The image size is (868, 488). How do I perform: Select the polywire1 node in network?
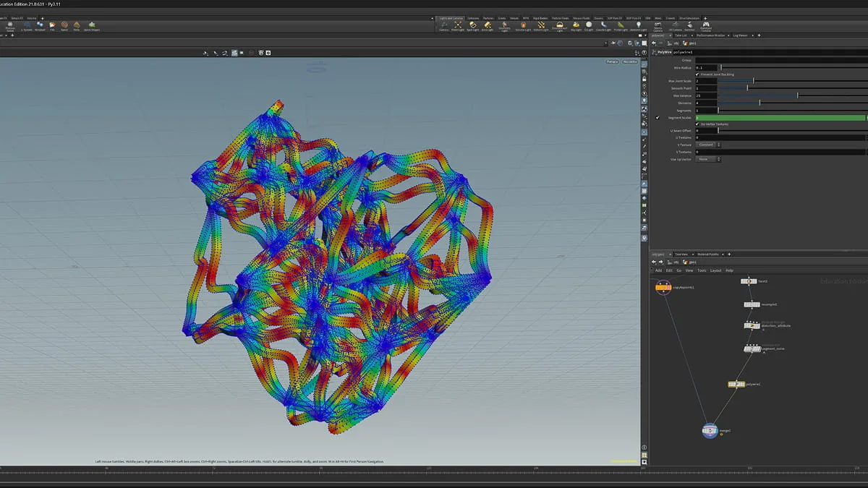[736, 384]
